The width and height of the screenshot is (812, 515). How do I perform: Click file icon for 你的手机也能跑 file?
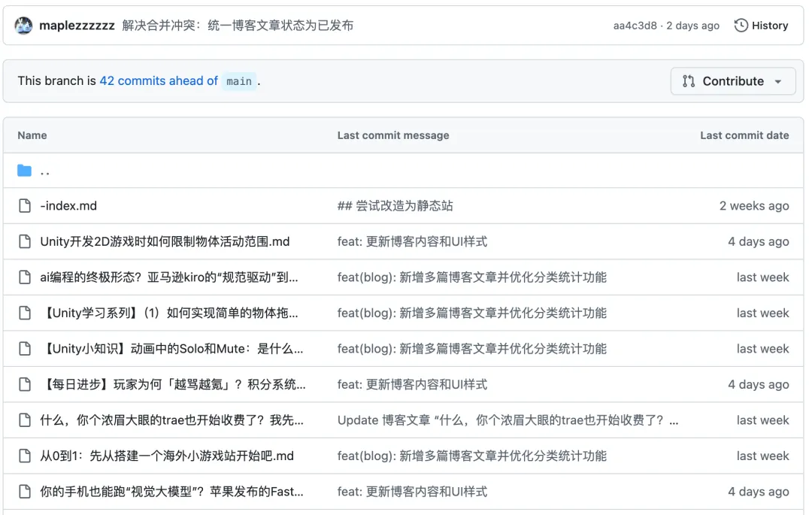tap(24, 492)
